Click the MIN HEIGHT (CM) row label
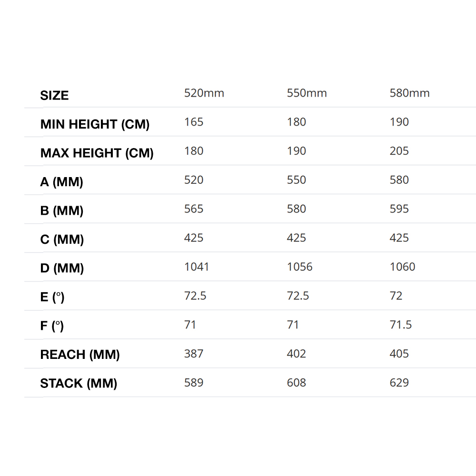The image size is (476, 476). pos(95,125)
